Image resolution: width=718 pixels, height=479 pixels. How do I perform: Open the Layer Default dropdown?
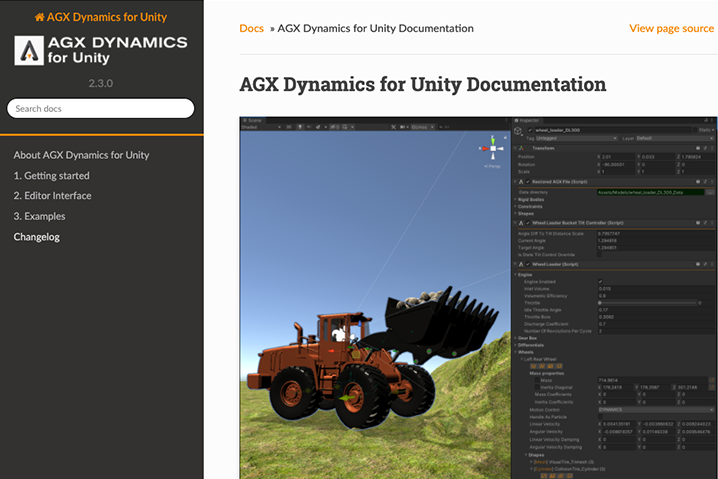[x=675, y=138]
